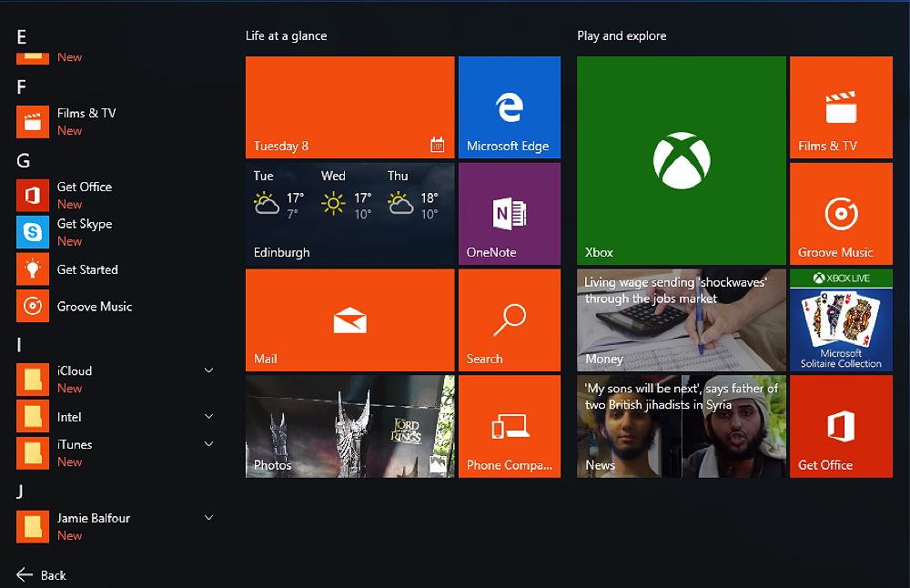Open the Xbox tile
Screen dimensions: 910x588
click(x=681, y=159)
